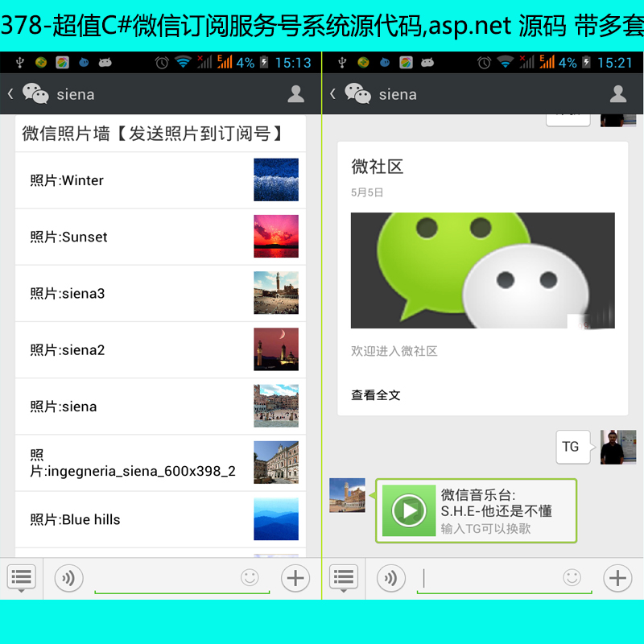
Task: Open 照片:siena entry
Action: click(160, 407)
